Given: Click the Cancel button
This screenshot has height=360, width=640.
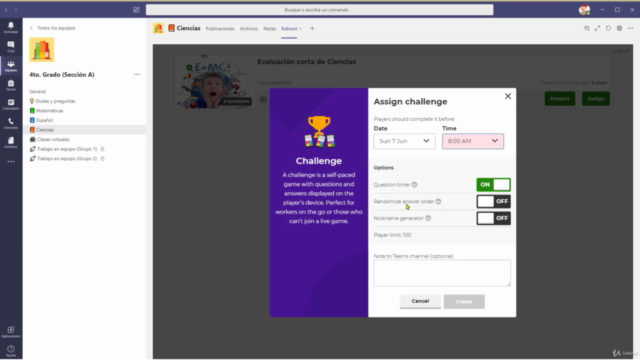Looking at the screenshot, I should [x=420, y=301].
